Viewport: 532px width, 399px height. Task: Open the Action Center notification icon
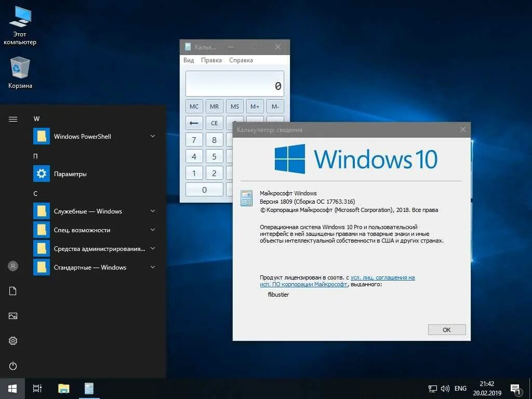(516, 388)
